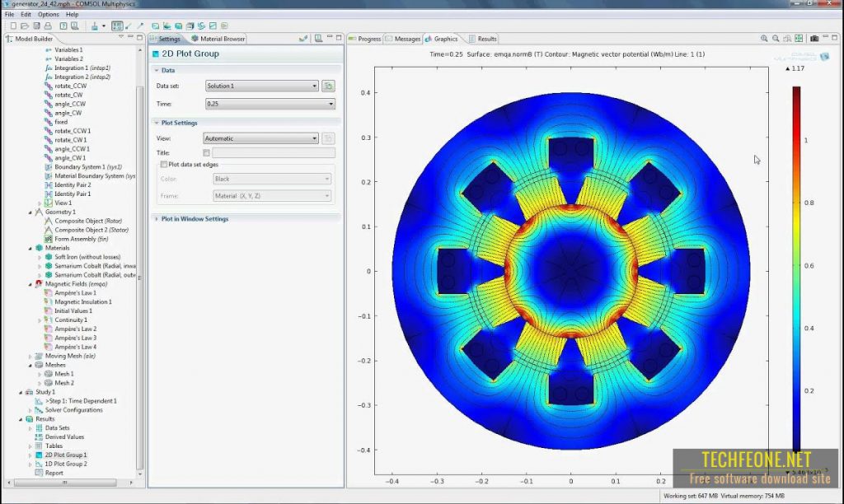This screenshot has height=504, width=844.
Task: Click the New model icon in the toolbar
Action: pos(13,26)
